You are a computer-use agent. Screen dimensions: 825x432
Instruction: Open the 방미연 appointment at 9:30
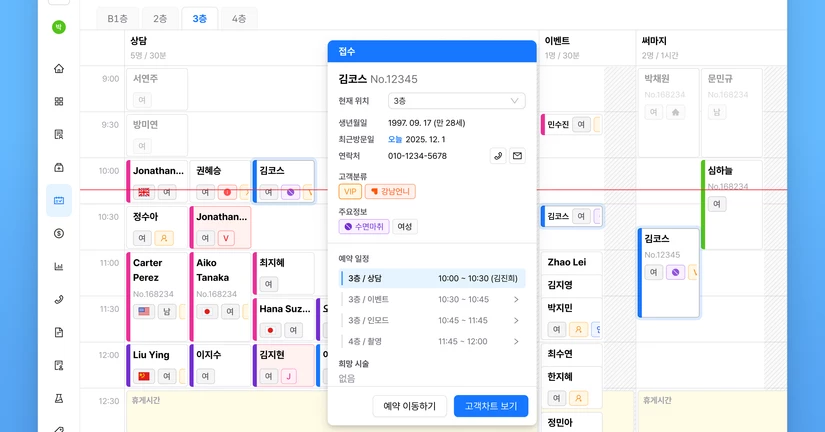(157, 135)
